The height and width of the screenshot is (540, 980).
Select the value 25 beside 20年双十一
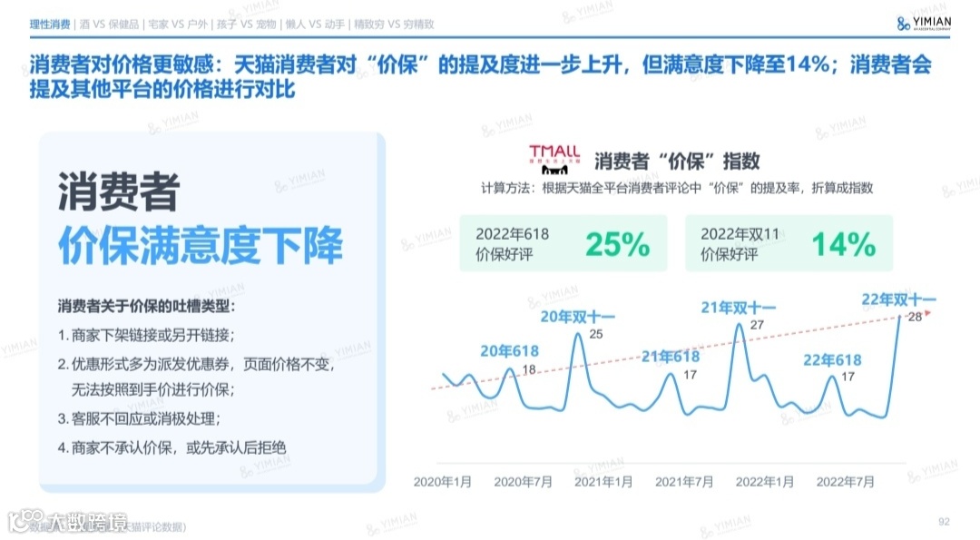pyautogui.click(x=596, y=334)
